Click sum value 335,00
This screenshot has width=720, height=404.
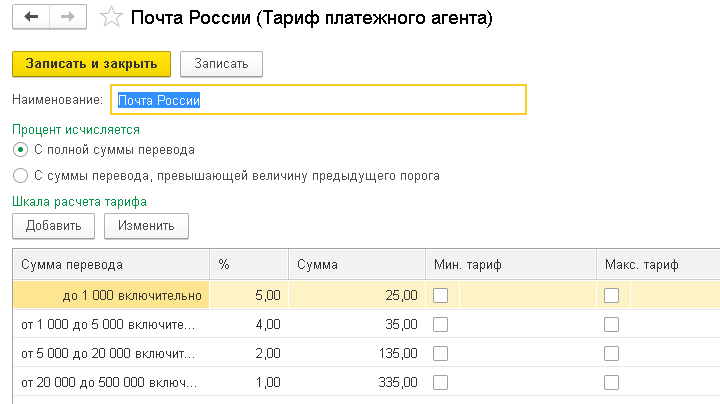398,382
